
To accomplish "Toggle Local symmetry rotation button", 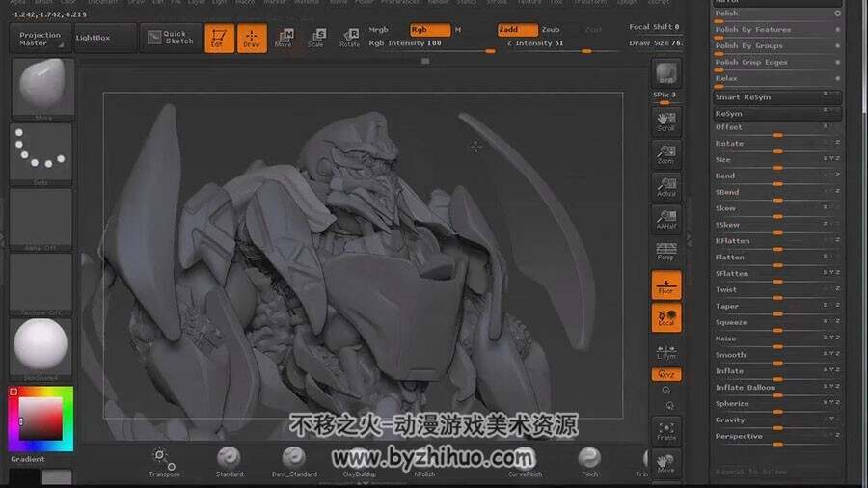I will coord(665,317).
